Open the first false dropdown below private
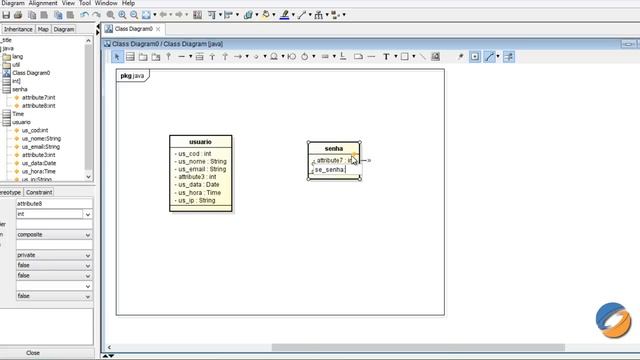This screenshot has width=640, height=360. coord(54,265)
